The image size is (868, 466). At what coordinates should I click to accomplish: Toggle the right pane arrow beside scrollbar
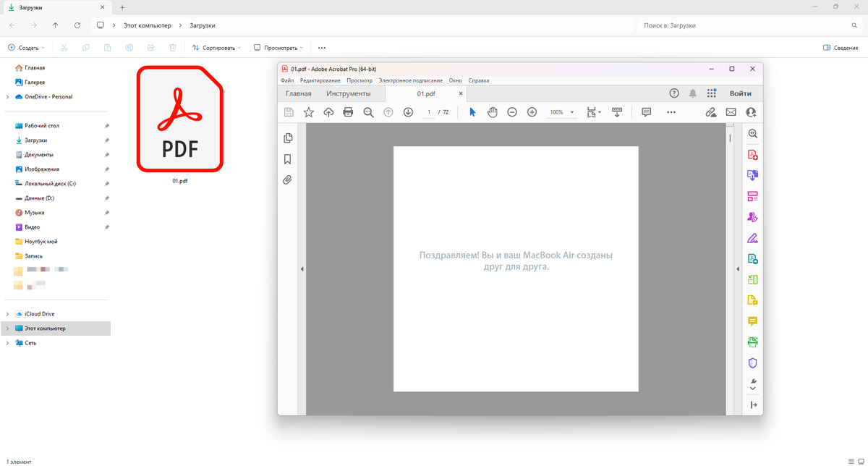tap(738, 269)
